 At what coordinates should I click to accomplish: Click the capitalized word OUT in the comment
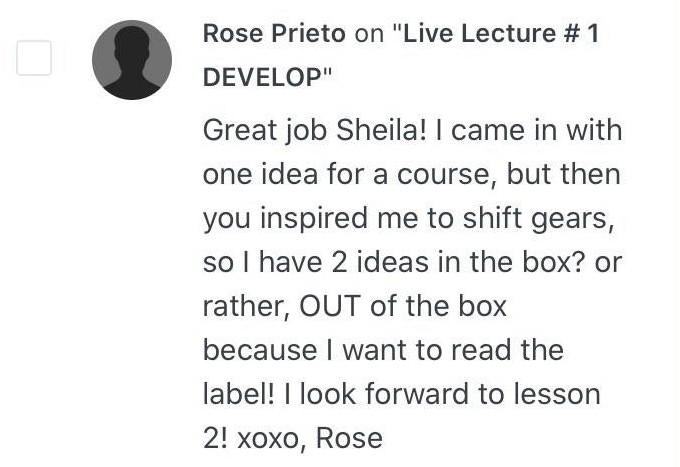click(330, 306)
